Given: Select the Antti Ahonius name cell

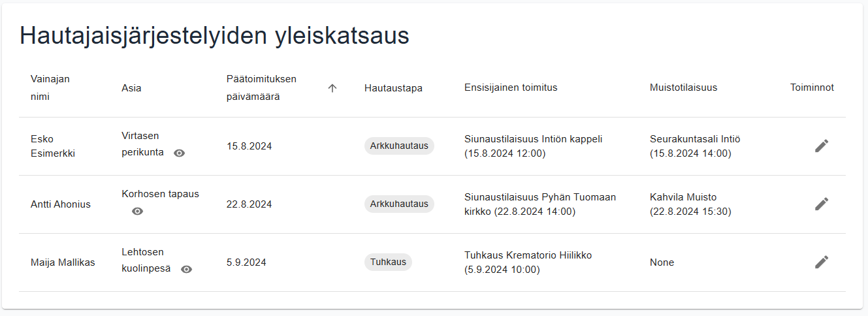Looking at the screenshot, I should pyautogui.click(x=61, y=204).
